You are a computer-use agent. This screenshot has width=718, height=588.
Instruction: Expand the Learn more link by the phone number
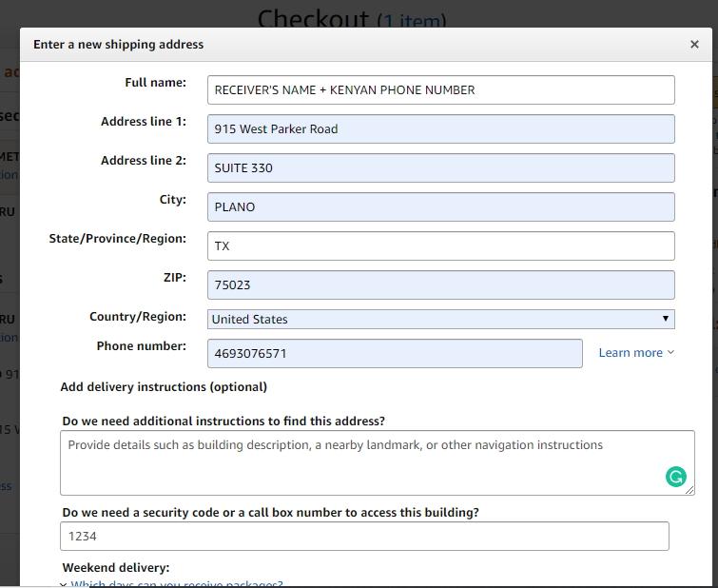pyautogui.click(x=636, y=352)
